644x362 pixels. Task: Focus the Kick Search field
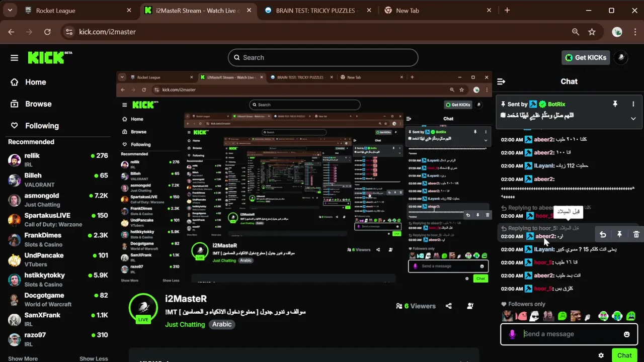pos(323,57)
